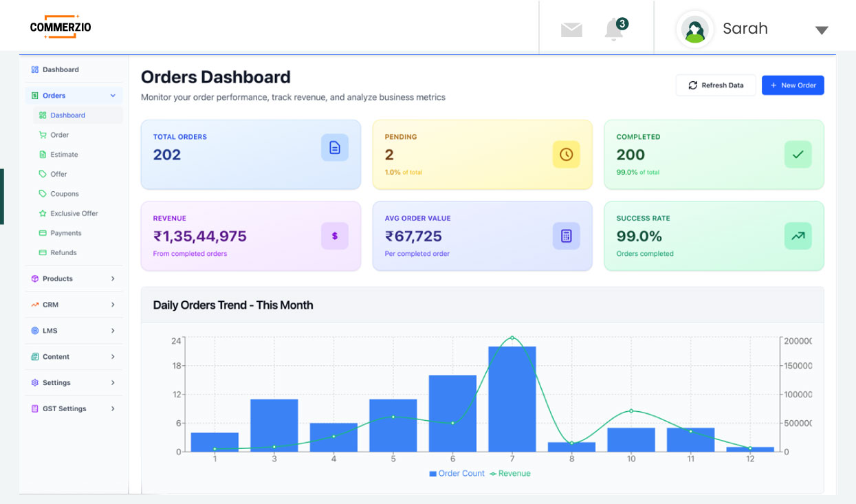The height and width of the screenshot is (504, 856).
Task: Click the Success Rate trend icon
Action: coord(798,236)
